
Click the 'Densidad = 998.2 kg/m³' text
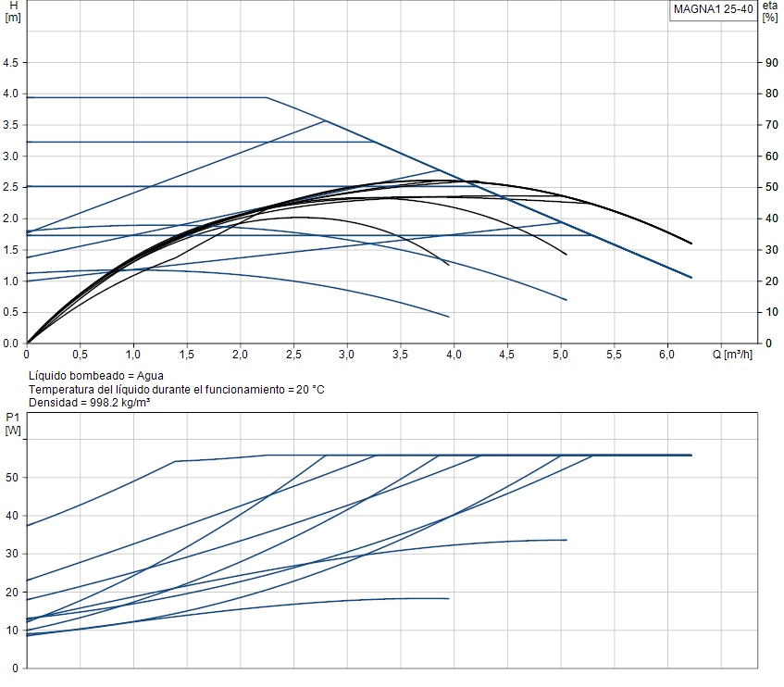90,403
